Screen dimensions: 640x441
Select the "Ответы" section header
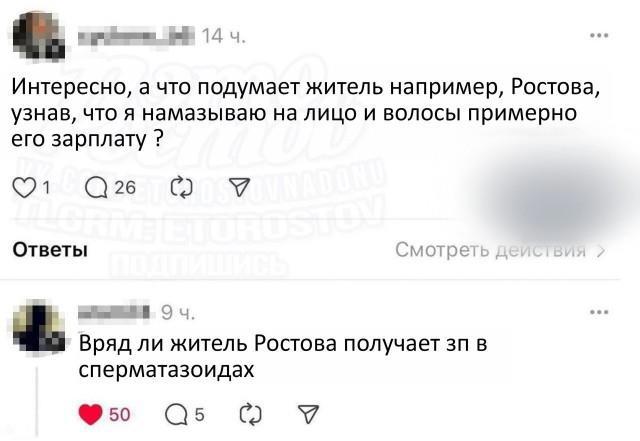[x=49, y=249]
